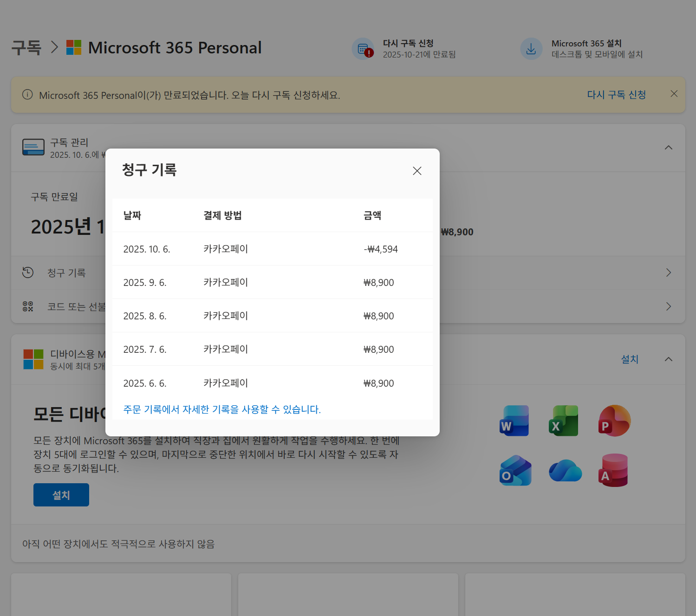This screenshot has width=696, height=616.
Task: Click the 설치 link in section header
Action: coord(630,359)
